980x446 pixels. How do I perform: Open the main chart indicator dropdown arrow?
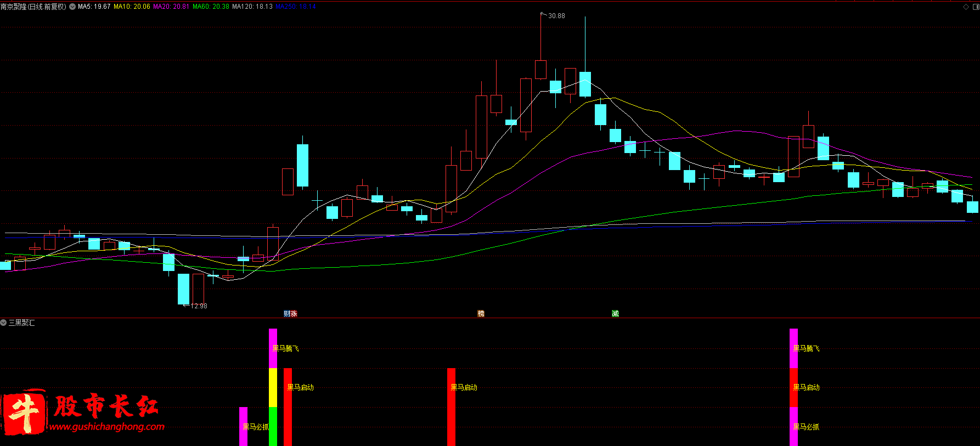click(72, 7)
